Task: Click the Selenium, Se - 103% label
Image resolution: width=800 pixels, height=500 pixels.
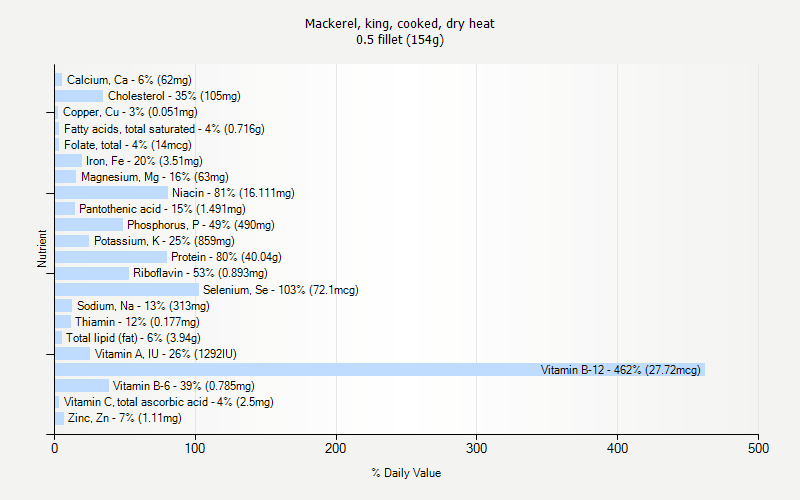Action: click(x=281, y=290)
